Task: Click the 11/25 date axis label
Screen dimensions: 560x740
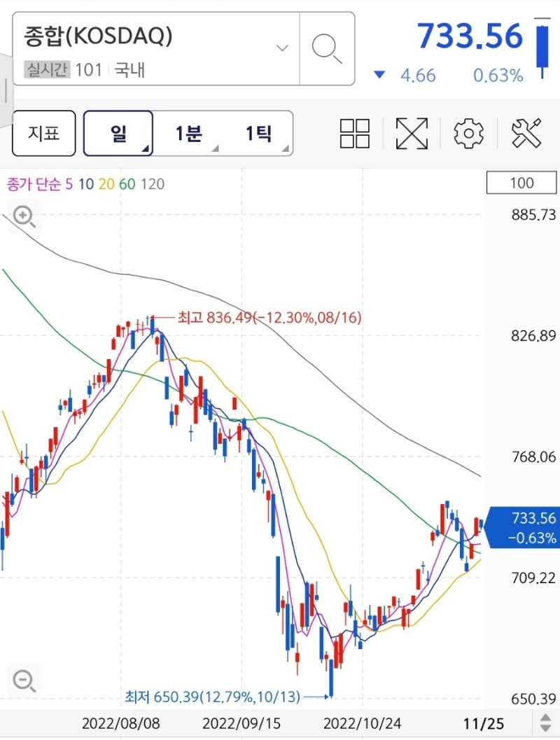Action: coord(484,723)
